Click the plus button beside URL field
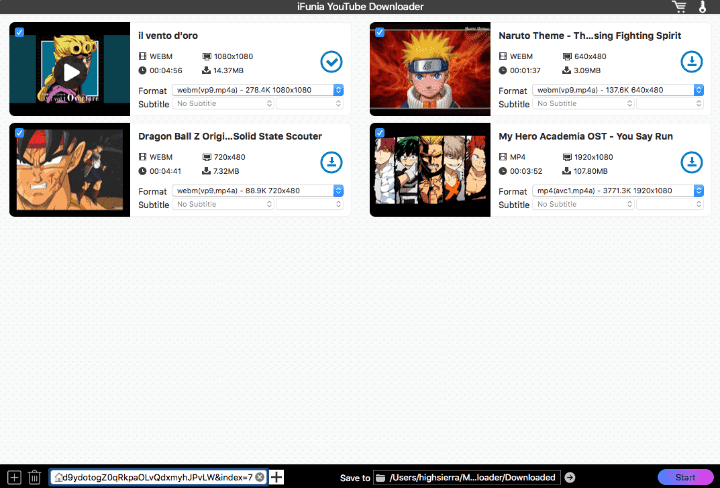The height and width of the screenshot is (488, 720). [x=277, y=478]
